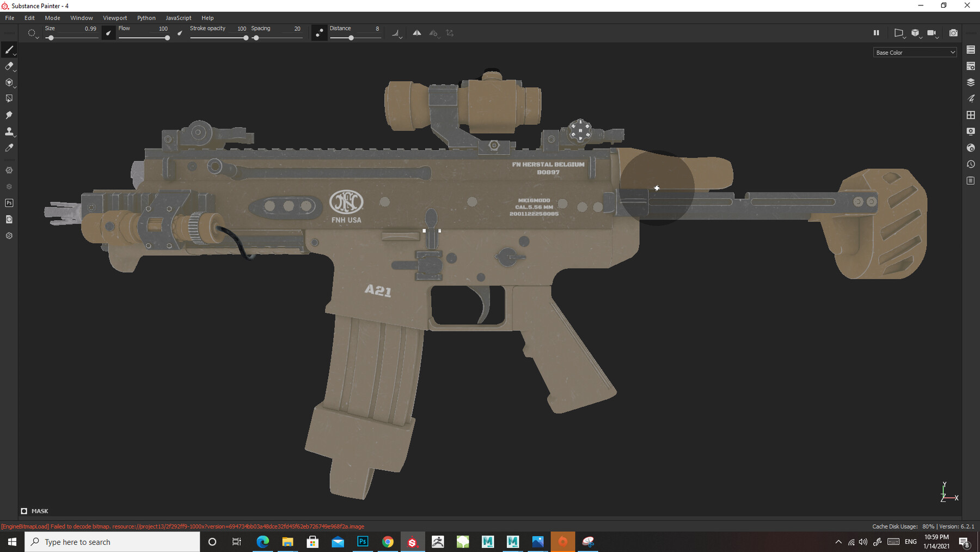Click the bitmap decode error message
Viewport: 980px width, 552px height.
click(x=182, y=526)
